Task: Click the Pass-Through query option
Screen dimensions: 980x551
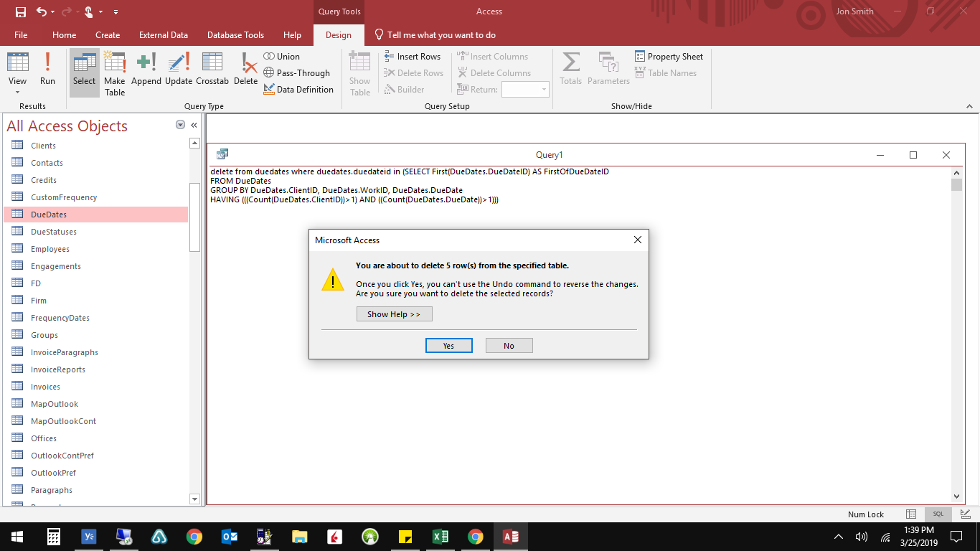Action: [x=296, y=73]
